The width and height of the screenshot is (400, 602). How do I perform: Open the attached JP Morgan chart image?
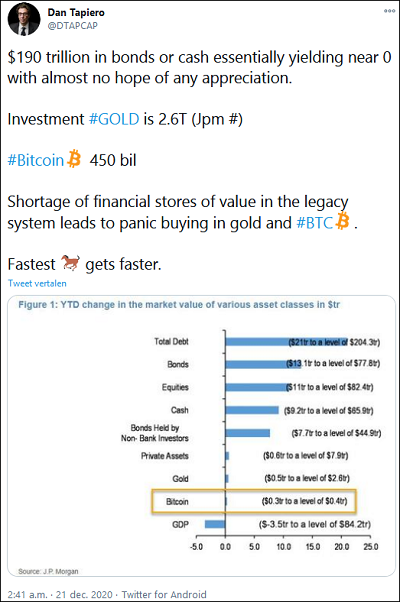pyautogui.click(x=201, y=436)
